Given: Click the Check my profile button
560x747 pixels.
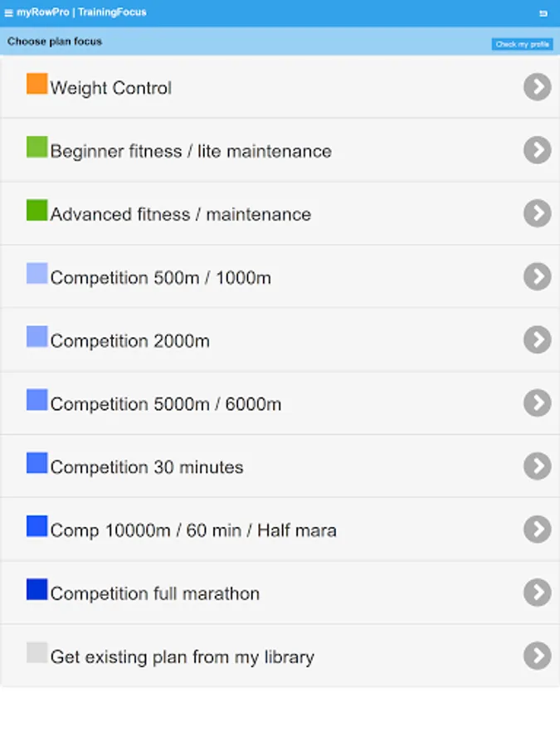Looking at the screenshot, I should coord(522,44).
